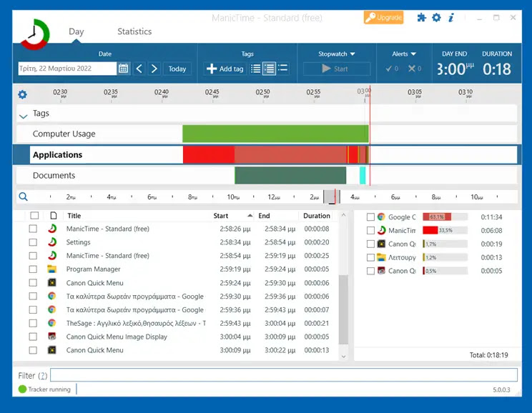Click the Upgrade key button
This screenshot has height=413, width=532.
point(383,17)
